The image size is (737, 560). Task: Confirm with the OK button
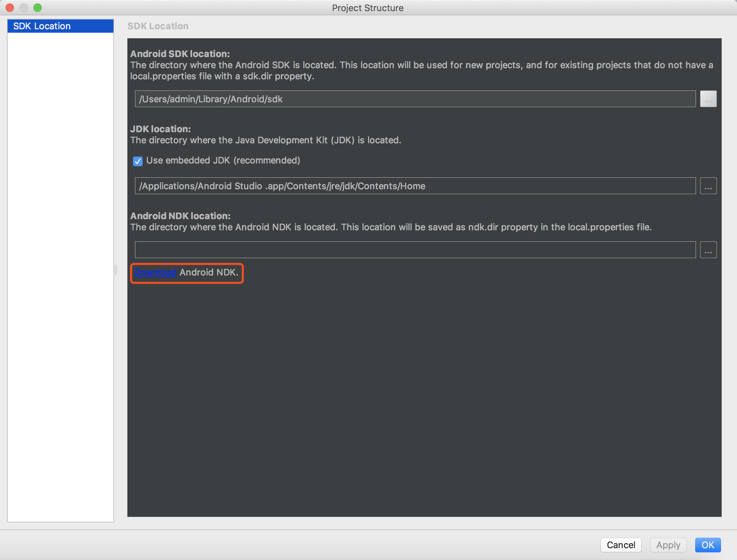708,545
